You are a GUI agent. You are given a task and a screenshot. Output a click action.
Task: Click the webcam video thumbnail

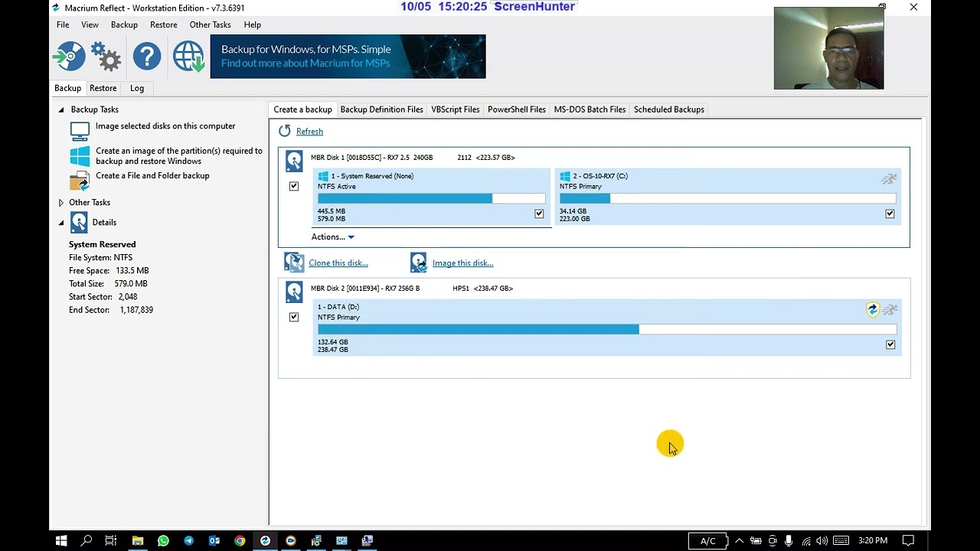[x=828, y=48]
